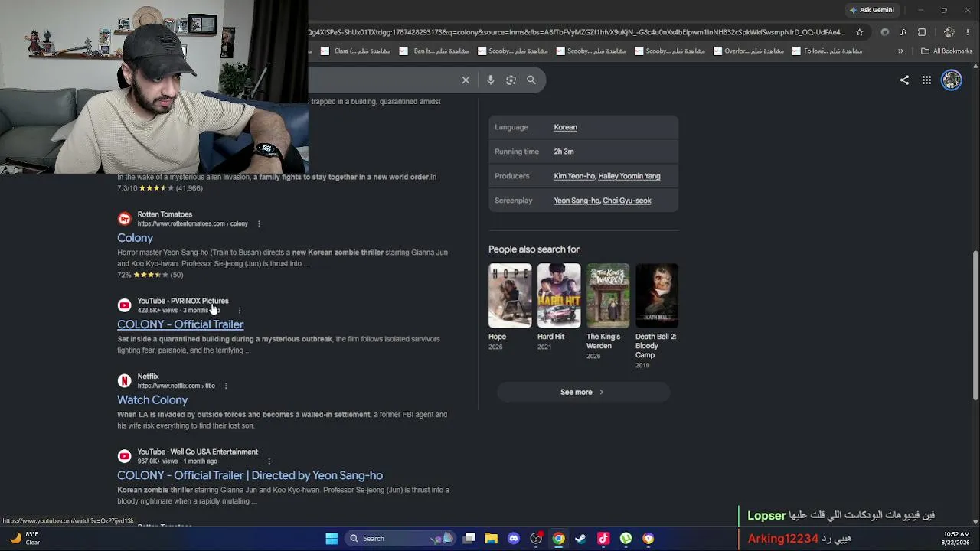Click the Netflix site favicon

(x=124, y=381)
